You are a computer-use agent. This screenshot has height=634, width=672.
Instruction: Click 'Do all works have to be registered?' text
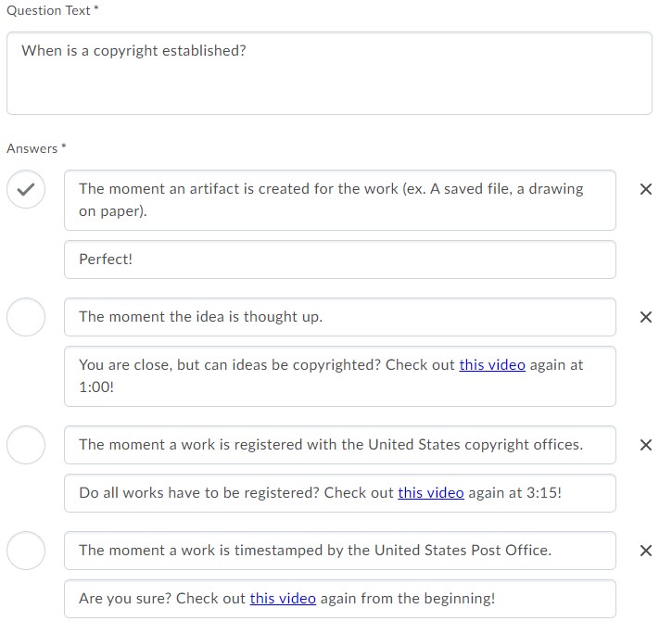tap(199, 492)
